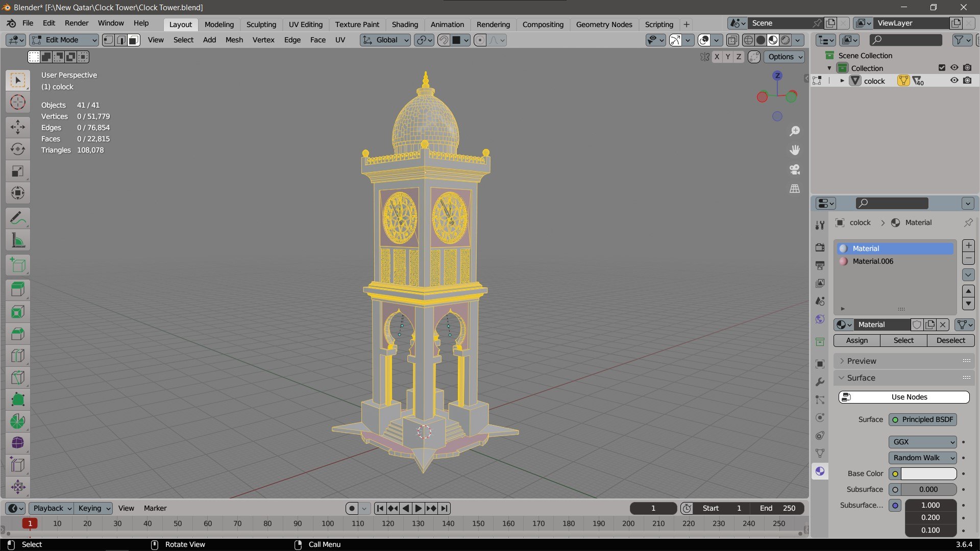Toggle camera view icon in viewport
The image size is (980, 551).
click(x=795, y=169)
